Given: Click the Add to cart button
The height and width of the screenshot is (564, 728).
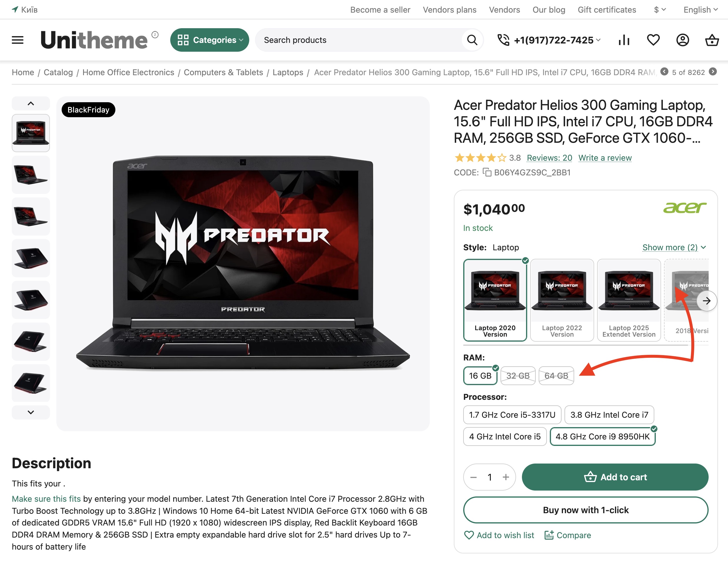Looking at the screenshot, I should [x=615, y=477].
